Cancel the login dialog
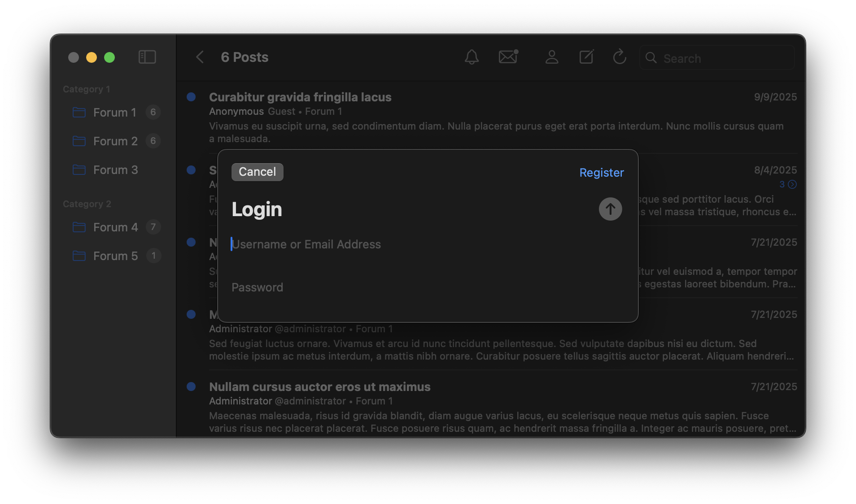This screenshot has height=504, width=856. pos(257,172)
